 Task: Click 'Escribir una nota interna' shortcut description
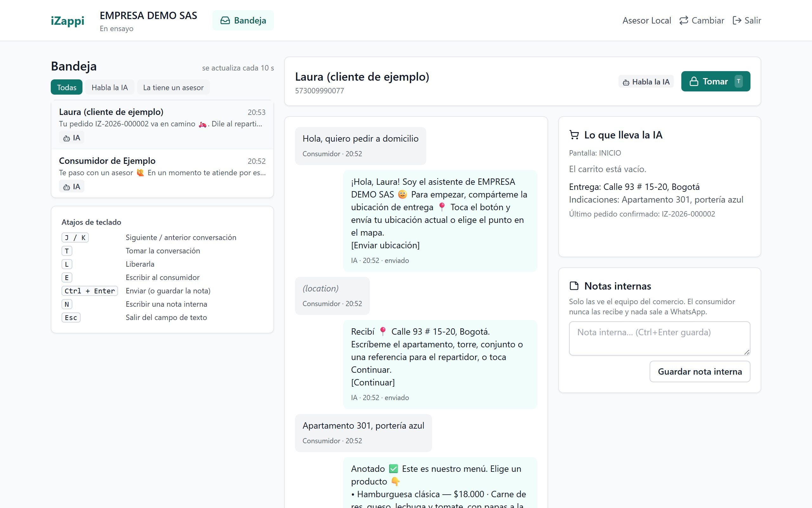167,304
